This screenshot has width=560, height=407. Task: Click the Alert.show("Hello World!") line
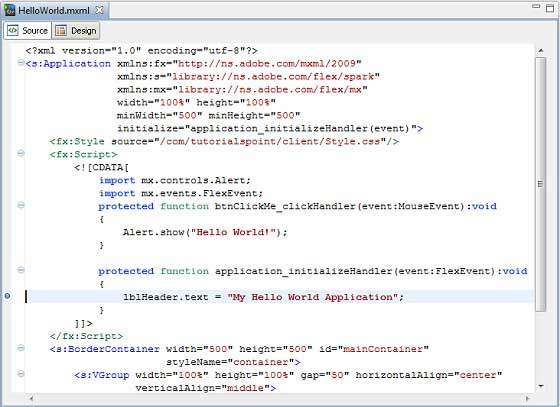(x=205, y=232)
